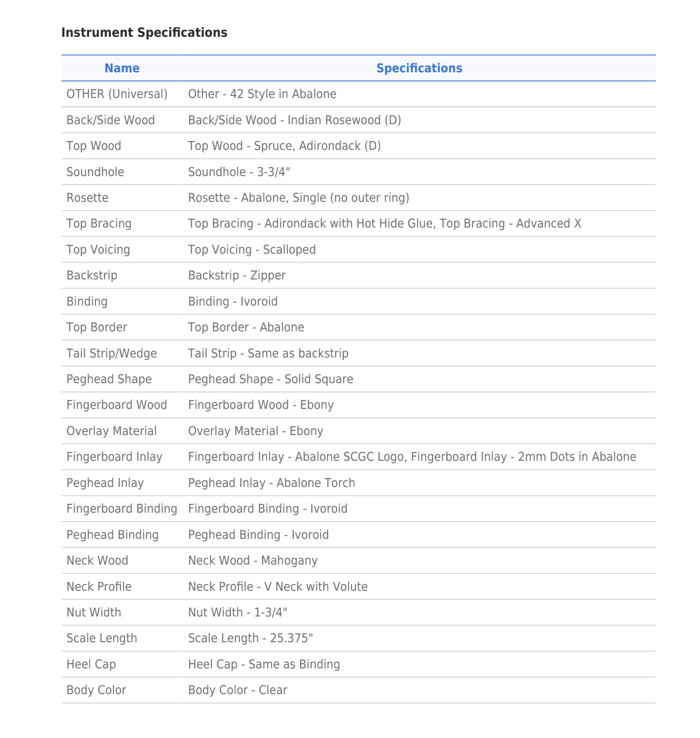This screenshot has height=738, width=700.
Task: Click the Peghead Inlay - Abalone Torch value
Action: (x=271, y=483)
